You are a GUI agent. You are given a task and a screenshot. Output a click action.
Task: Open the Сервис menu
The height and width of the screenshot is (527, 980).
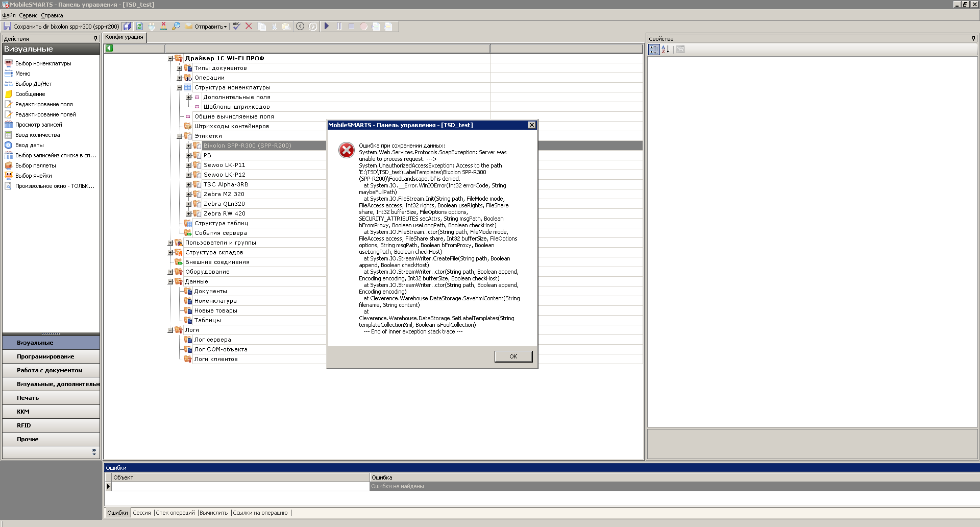[28, 15]
